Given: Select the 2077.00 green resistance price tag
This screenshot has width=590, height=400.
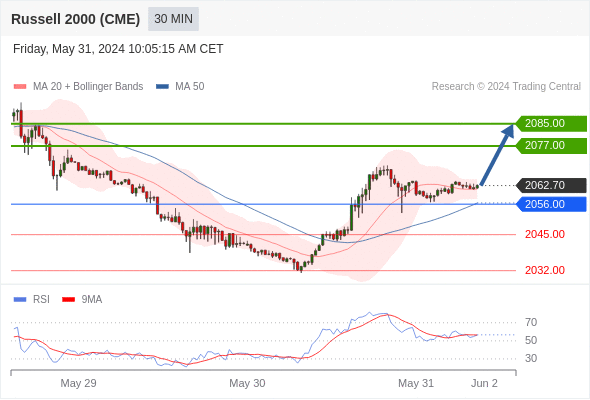Looking at the screenshot, I should 551,146.
